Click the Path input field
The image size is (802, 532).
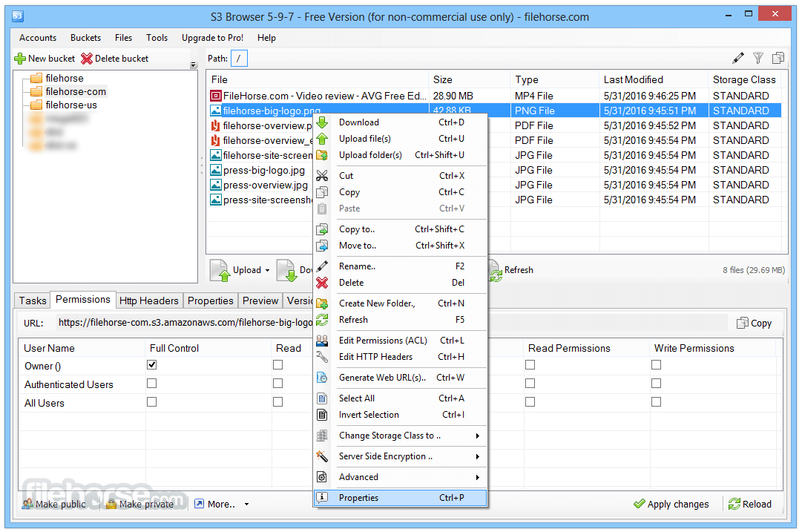(x=239, y=59)
